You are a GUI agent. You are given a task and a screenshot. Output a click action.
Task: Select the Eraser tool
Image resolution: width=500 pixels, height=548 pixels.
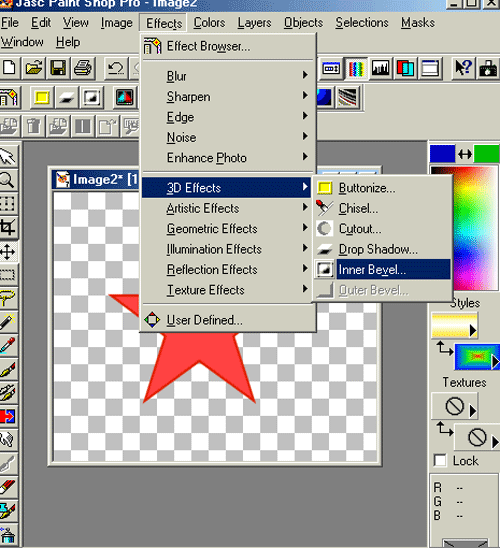8,486
